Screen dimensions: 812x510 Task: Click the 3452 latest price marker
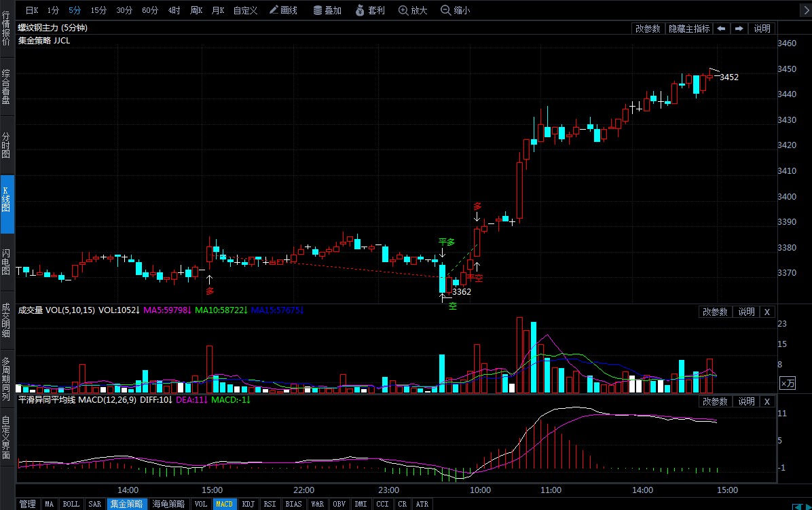click(x=728, y=77)
